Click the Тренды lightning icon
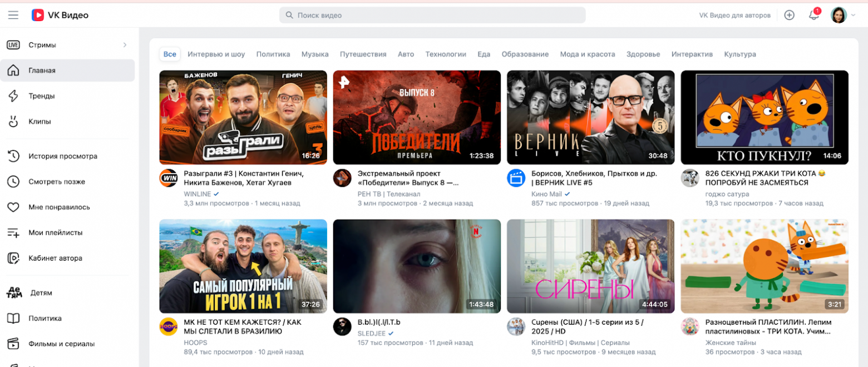The width and height of the screenshot is (868, 367). coord(13,96)
